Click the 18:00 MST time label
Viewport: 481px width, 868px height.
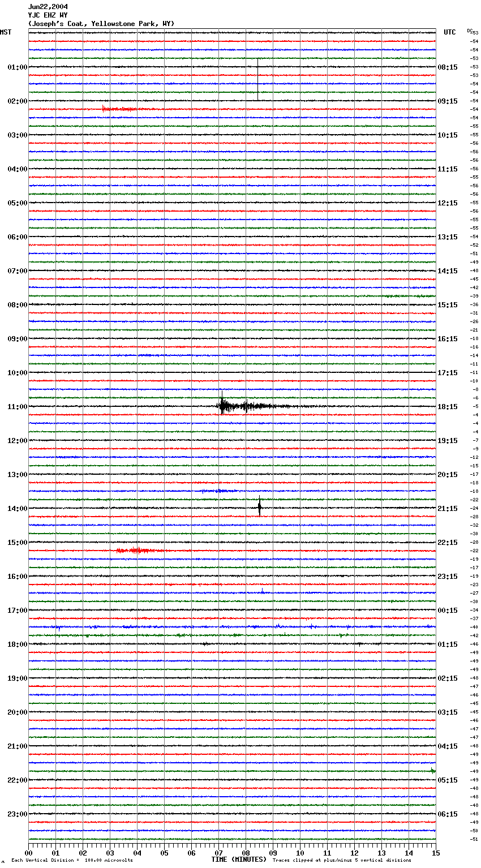[x=18, y=644]
